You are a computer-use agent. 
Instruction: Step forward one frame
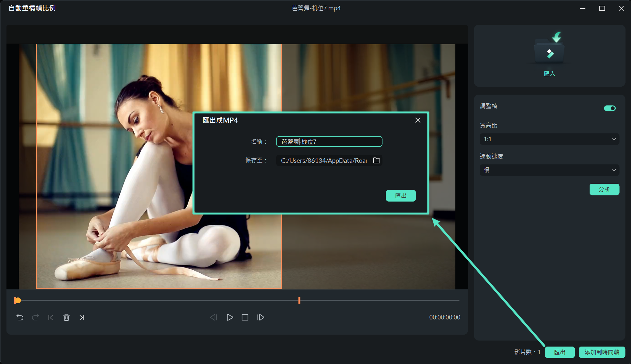click(x=261, y=317)
